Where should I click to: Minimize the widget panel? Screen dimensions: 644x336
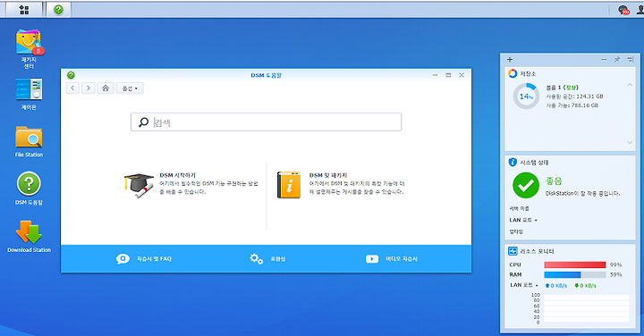click(x=604, y=60)
